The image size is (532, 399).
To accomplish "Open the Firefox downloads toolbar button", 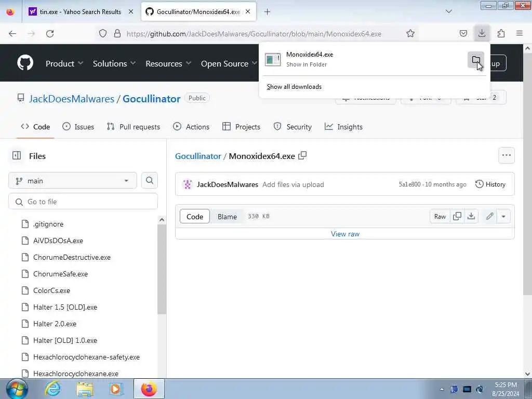I will click(482, 33).
